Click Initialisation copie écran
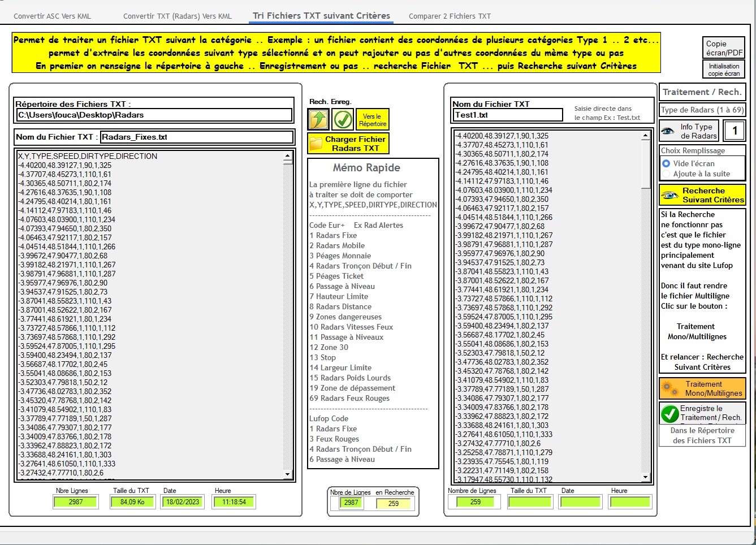The image size is (756, 545). [x=724, y=70]
